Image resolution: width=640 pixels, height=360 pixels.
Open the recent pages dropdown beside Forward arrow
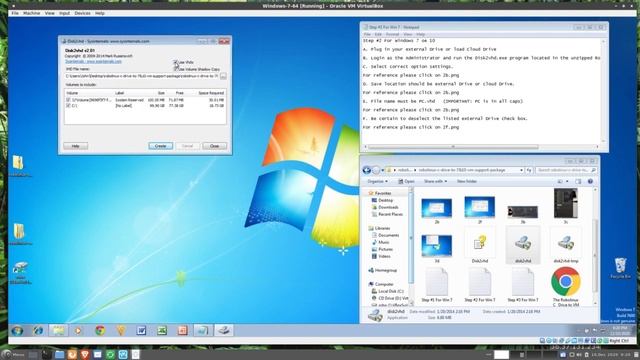point(383,170)
